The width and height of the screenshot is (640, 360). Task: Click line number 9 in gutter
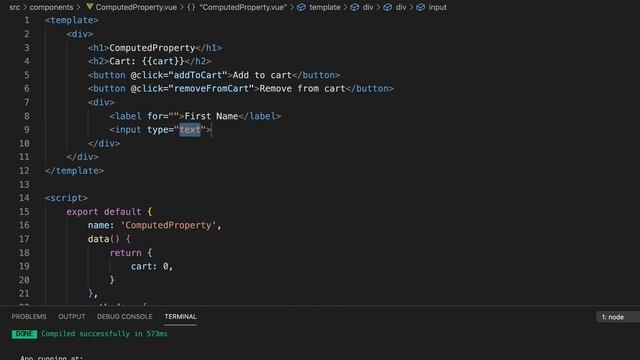point(27,130)
